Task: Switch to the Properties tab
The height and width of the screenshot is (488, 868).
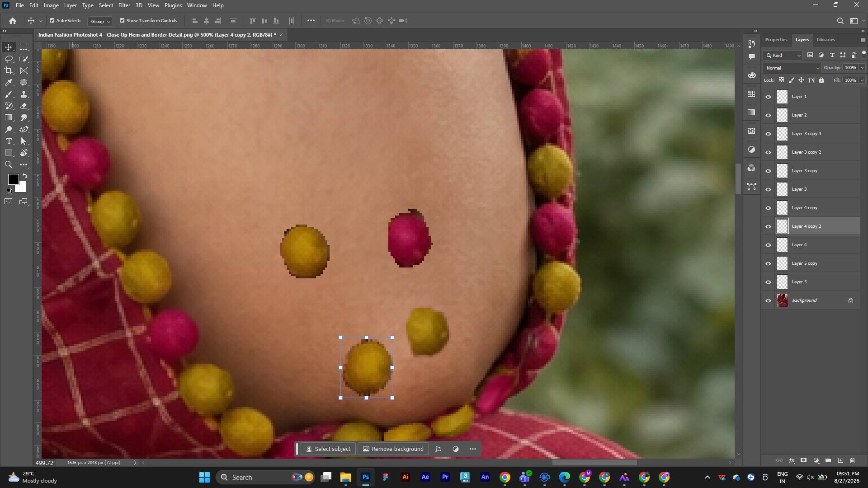Action: click(x=776, y=40)
